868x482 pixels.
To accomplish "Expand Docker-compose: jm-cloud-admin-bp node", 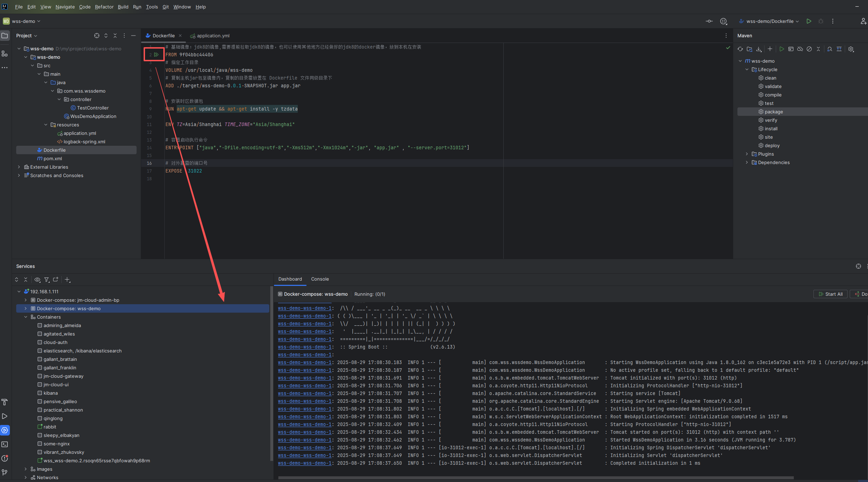I will point(25,300).
